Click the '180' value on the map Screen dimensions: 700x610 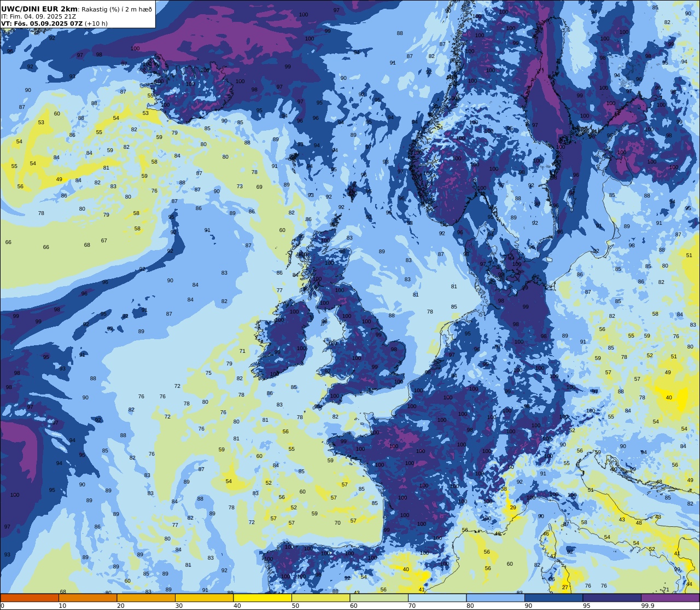pos(591,410)
